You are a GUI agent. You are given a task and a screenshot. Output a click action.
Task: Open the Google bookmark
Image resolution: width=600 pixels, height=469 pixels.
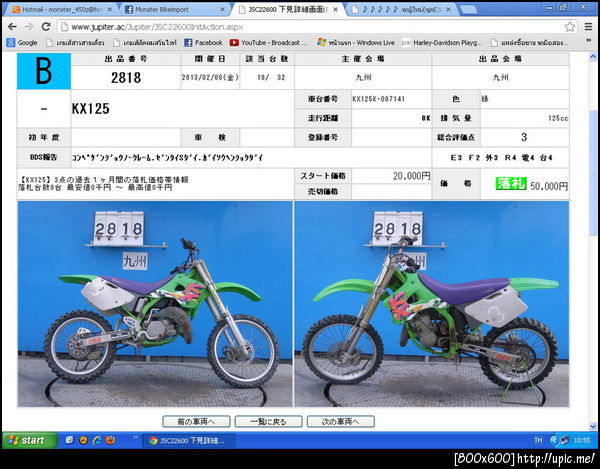coord(22,42)
